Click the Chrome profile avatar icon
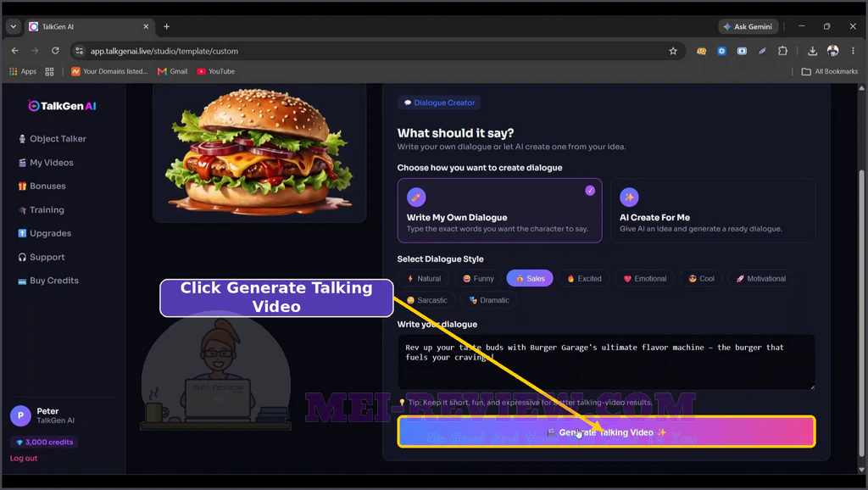This screenshot has width=868, height=490. click(x=832, y=51)
